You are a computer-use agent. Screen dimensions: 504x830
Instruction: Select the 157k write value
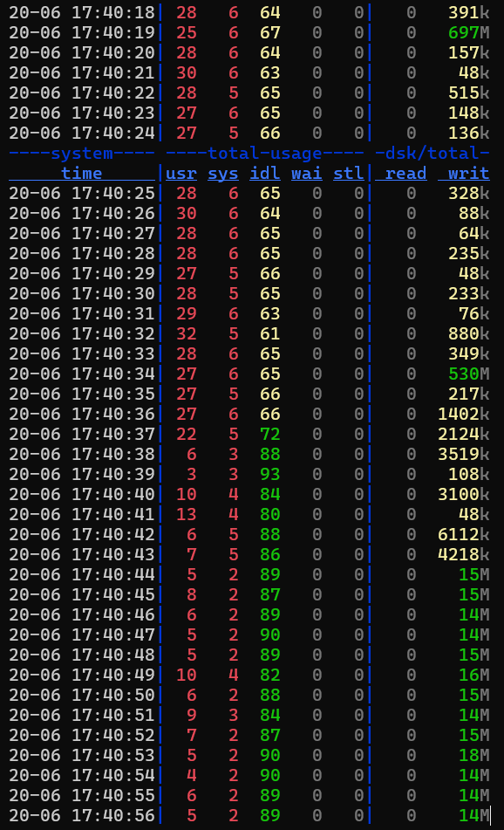tap(468, 52)
